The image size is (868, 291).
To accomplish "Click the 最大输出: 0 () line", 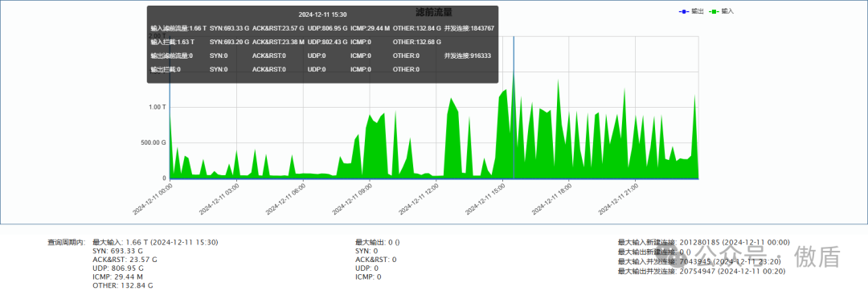I will (378, 242).
